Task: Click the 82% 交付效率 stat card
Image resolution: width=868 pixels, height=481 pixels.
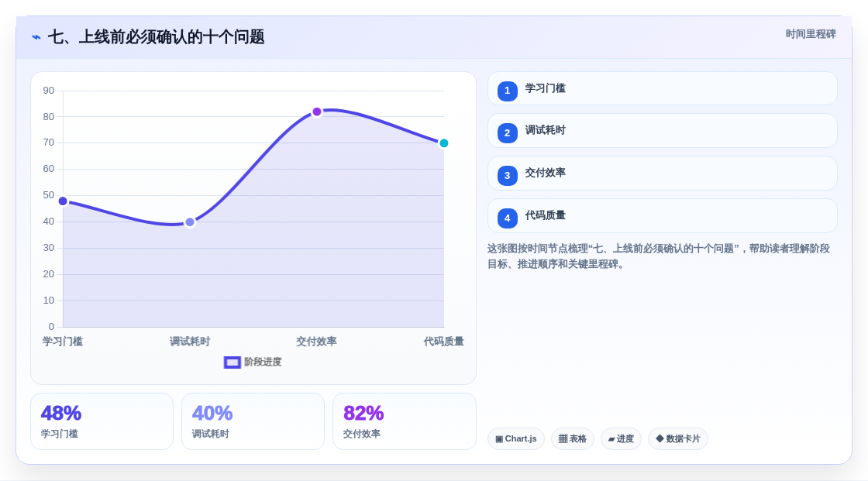Action: coord(404,421)
